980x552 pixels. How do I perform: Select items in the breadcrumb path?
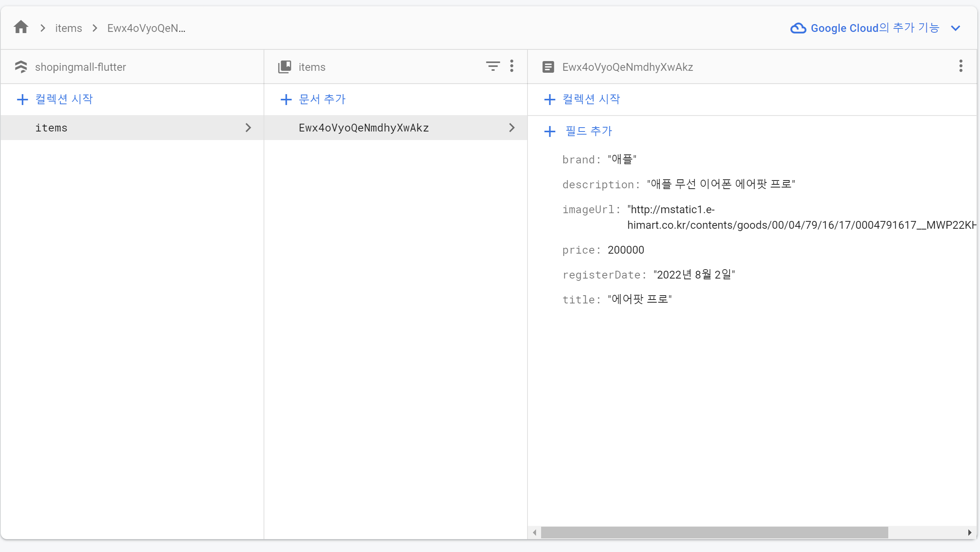[x=68, y=28]
